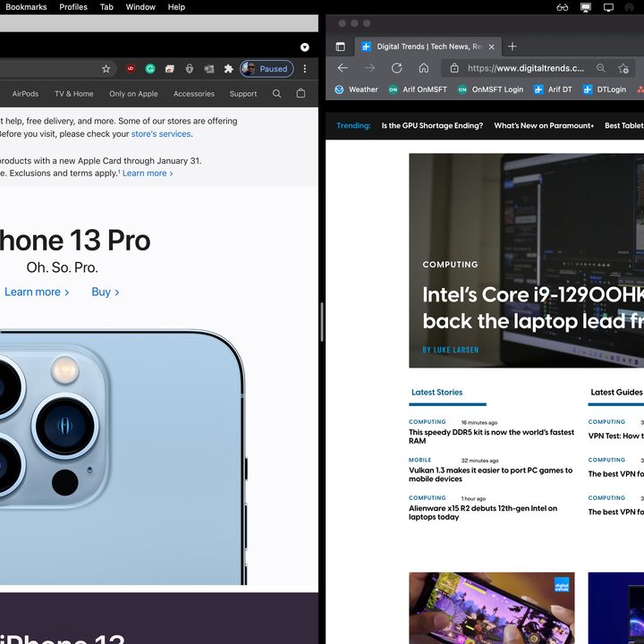Open Intel's Core i9-12900HK featured article

click(x=533, y=308)
